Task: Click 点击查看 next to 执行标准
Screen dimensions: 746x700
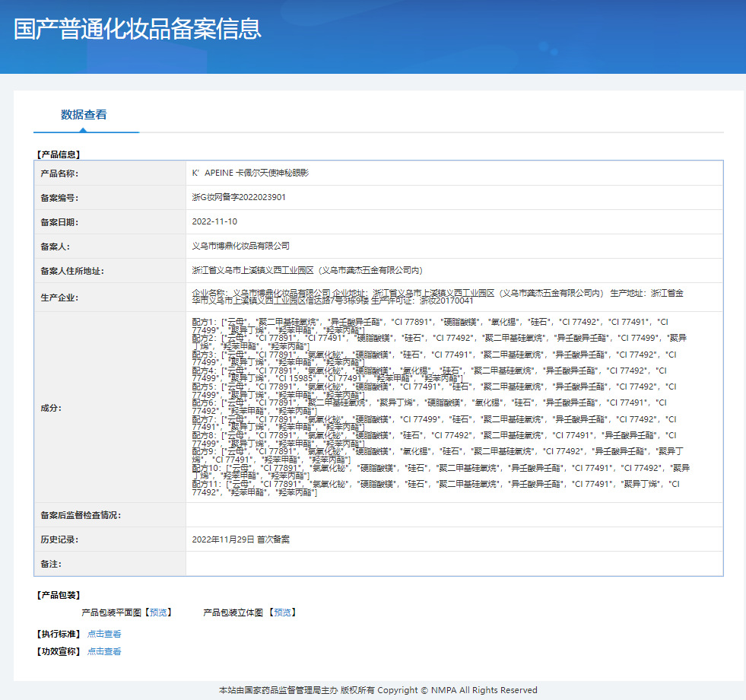Action: point(104,633)
